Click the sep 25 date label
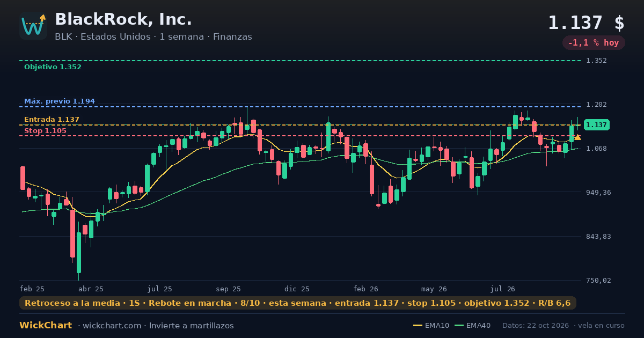Viewport: 644px width, 338px height. point(228,289)
